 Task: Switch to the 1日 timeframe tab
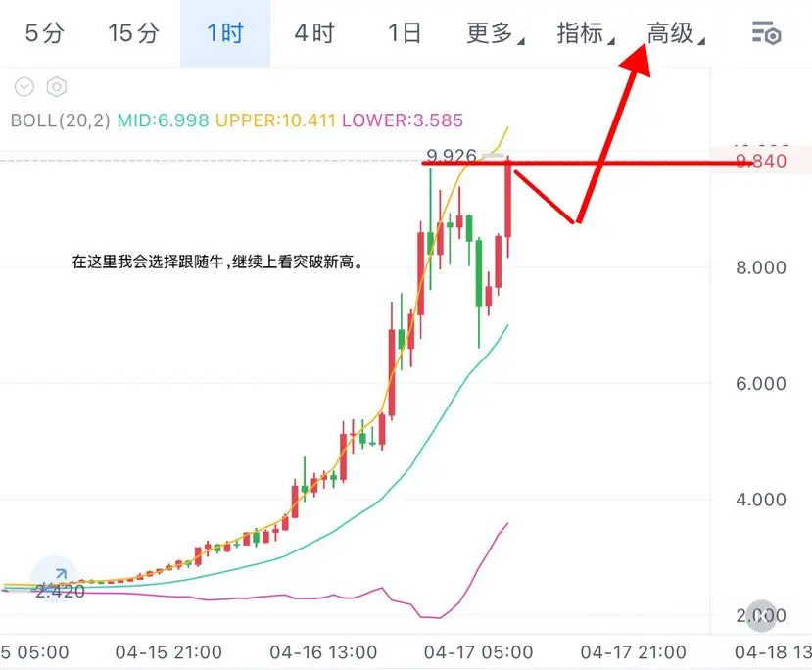click(405, 33)
